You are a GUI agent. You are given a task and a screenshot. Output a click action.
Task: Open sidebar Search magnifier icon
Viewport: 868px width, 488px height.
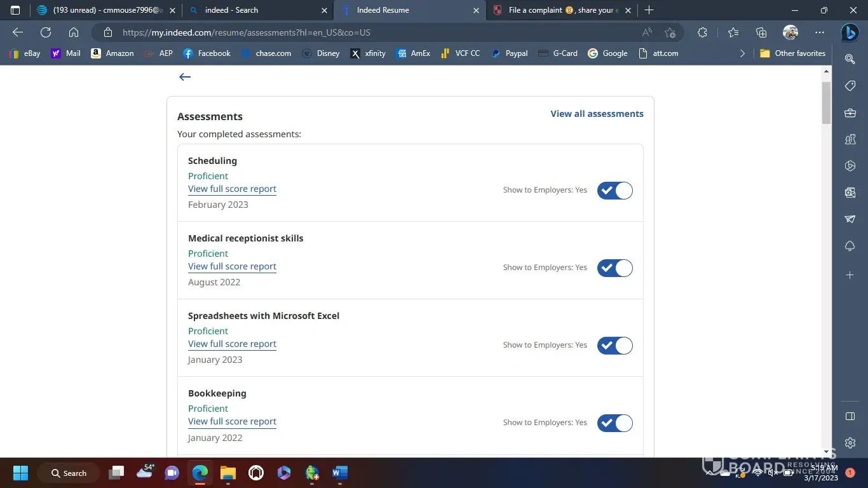(x=850, y=58)
